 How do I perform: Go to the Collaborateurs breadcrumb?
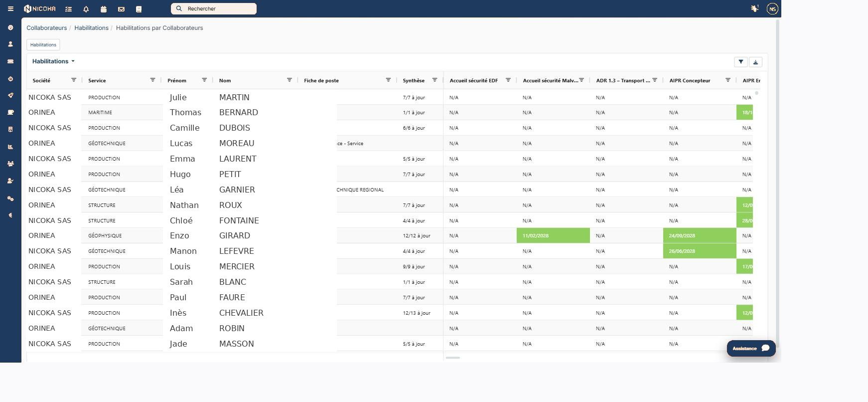(46, 28)
